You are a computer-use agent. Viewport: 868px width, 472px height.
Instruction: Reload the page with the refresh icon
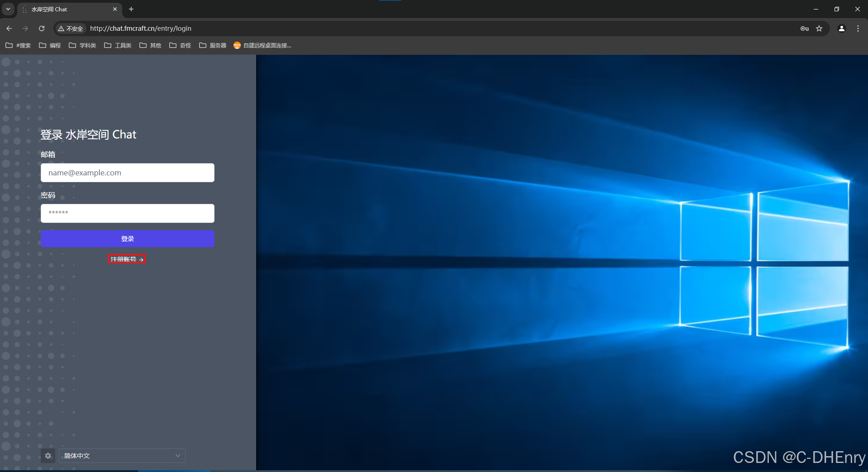[42, 28]
